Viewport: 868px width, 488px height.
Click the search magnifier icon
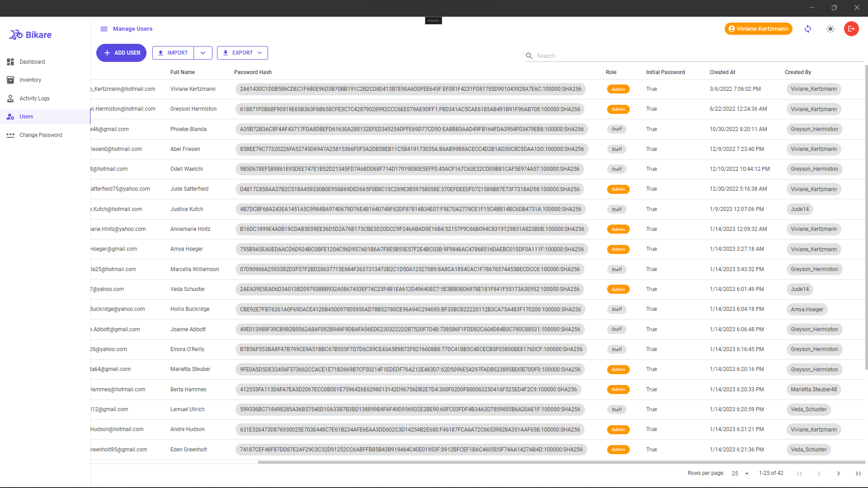[x=529, y=56]
